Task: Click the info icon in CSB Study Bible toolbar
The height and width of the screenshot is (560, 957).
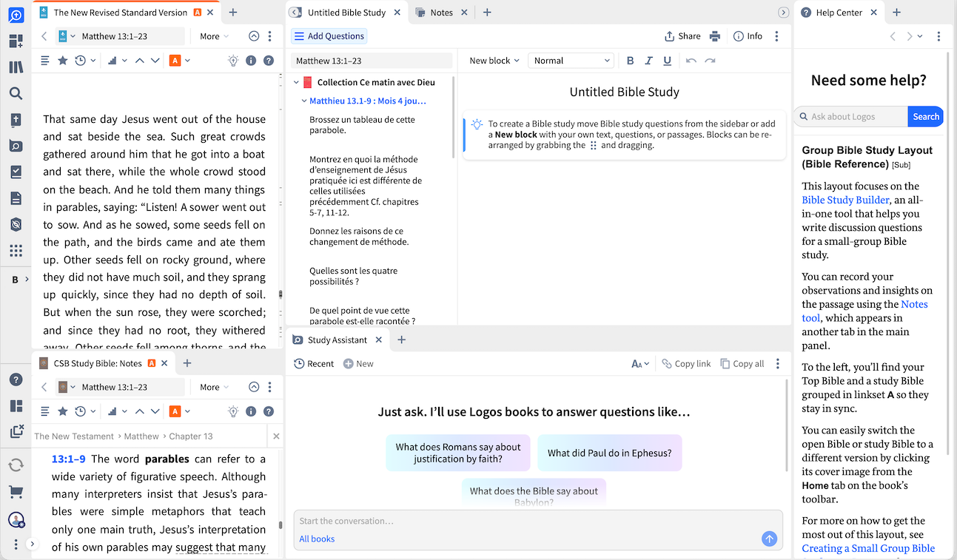Action: click(x=251, y=411)
